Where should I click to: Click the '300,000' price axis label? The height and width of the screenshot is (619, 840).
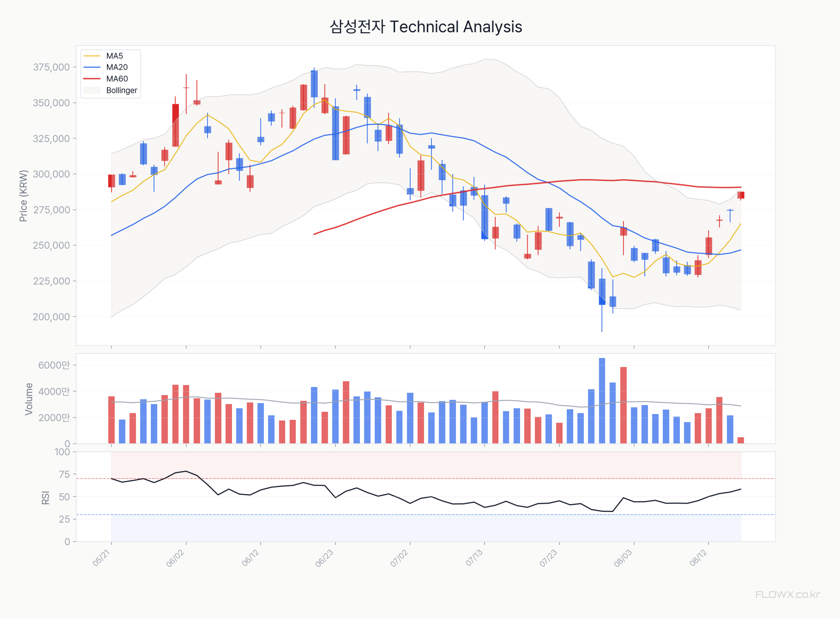51,174
